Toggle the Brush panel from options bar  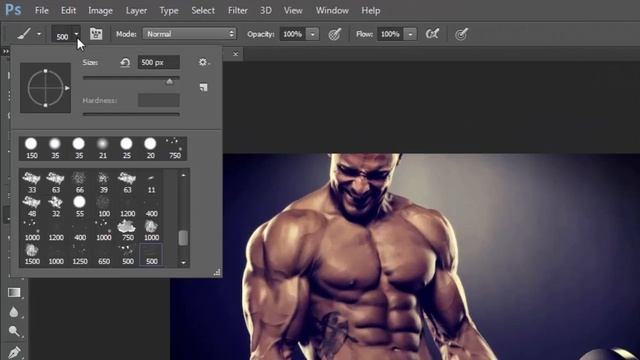(x=96, y=34)
